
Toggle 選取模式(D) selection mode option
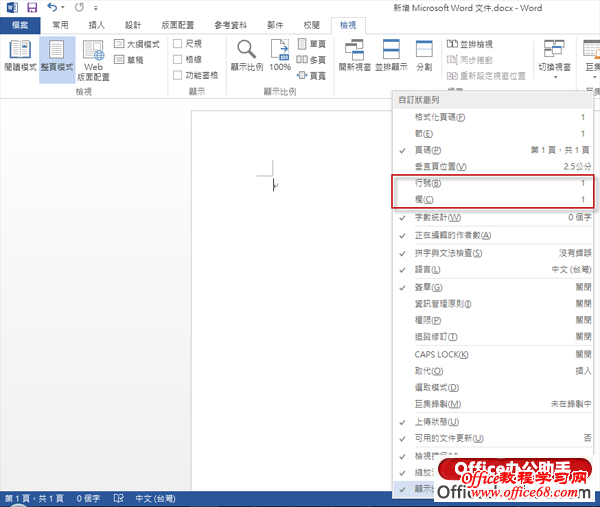pyautogui.click(x=493, y=388)
